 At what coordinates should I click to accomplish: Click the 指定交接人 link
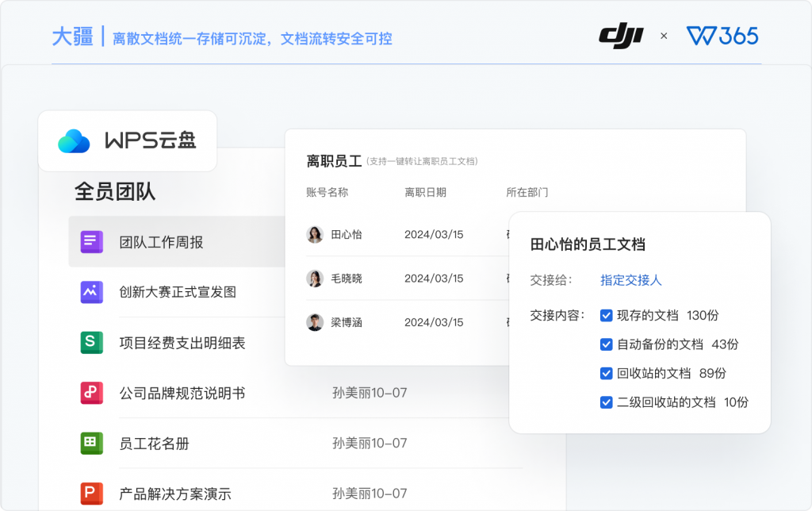(x=630, y=282)
